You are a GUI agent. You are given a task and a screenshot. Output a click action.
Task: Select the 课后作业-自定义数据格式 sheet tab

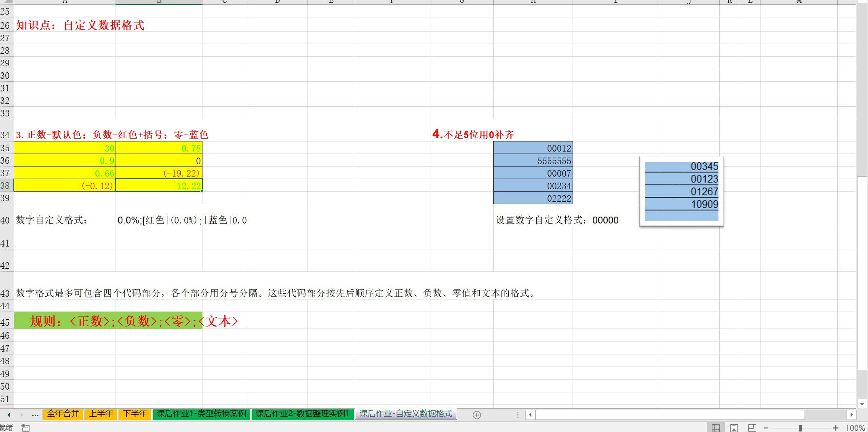[406, 414]
